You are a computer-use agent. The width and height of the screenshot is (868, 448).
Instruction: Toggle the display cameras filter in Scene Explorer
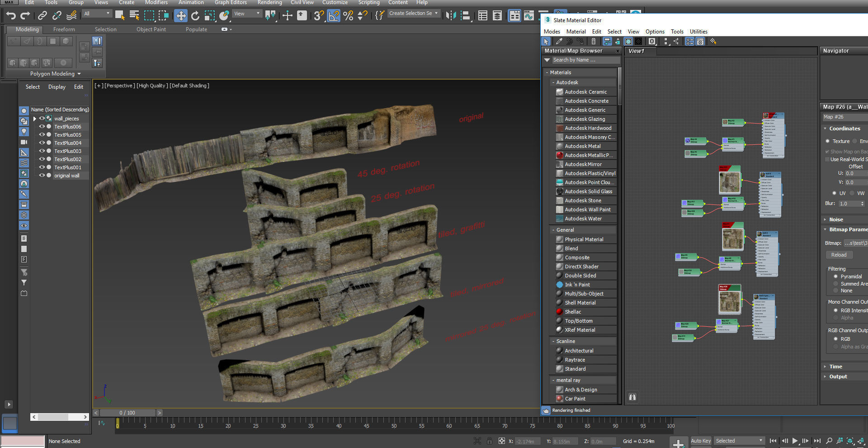tap(24, 142)
